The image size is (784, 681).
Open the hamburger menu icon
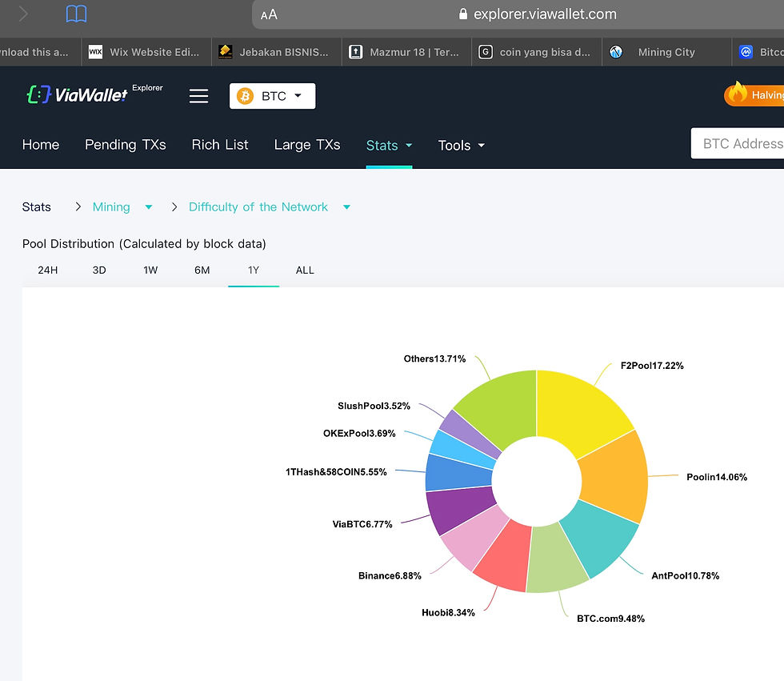coord(198,96)
